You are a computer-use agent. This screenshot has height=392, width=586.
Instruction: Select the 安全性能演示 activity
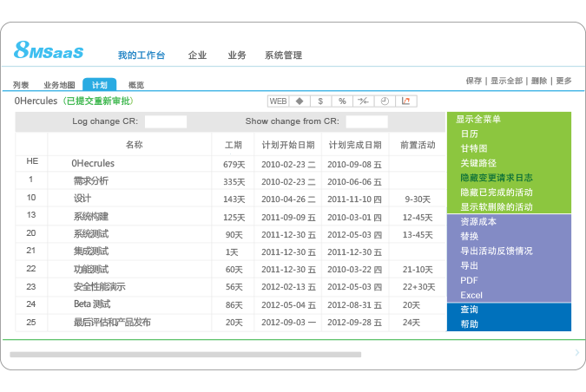tap(100, 287)
